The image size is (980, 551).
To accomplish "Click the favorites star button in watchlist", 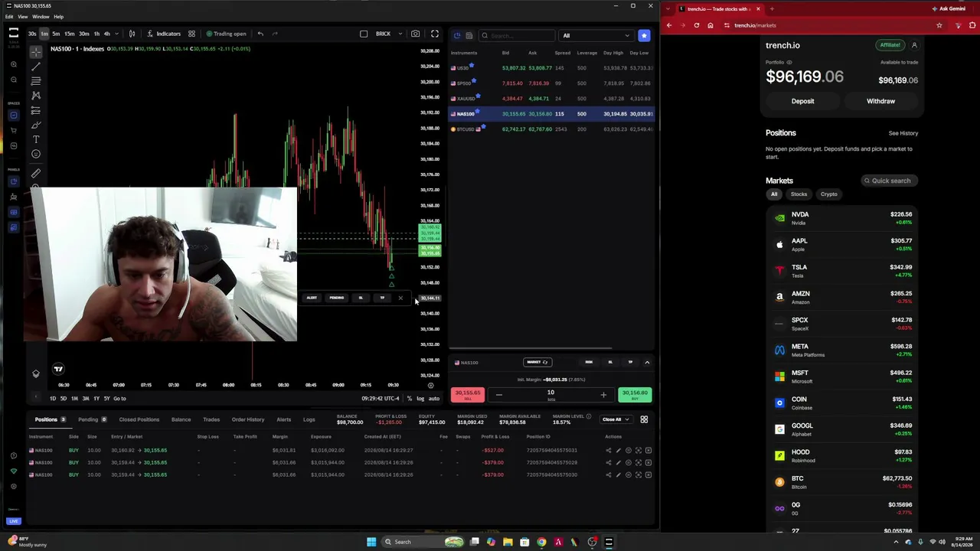I will pos(644,35).
